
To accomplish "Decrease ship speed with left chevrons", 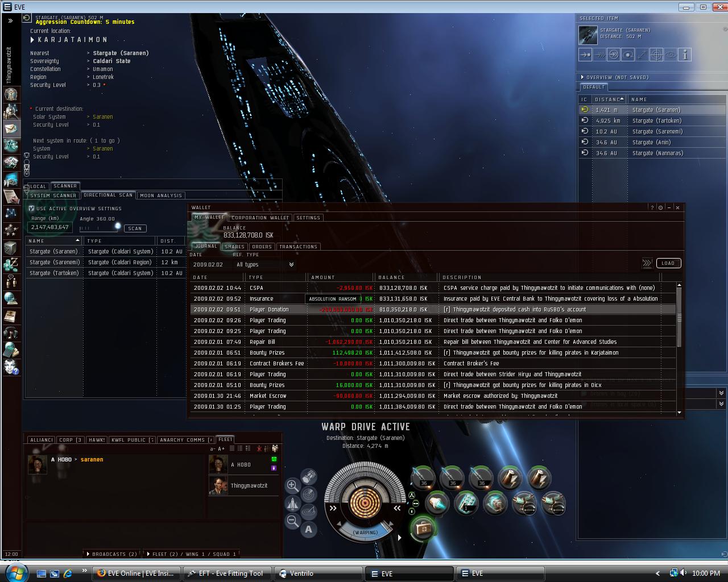I will point(333,509).
